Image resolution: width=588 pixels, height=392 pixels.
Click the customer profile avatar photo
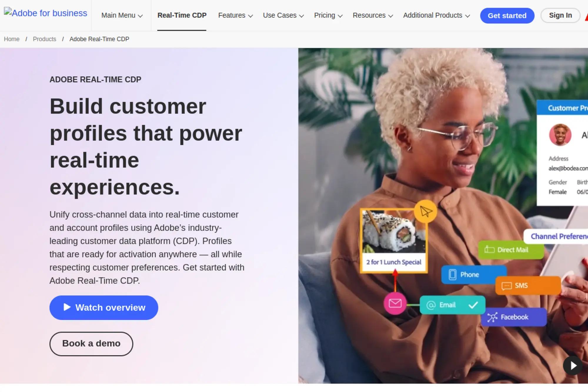[x=560, y=135]
